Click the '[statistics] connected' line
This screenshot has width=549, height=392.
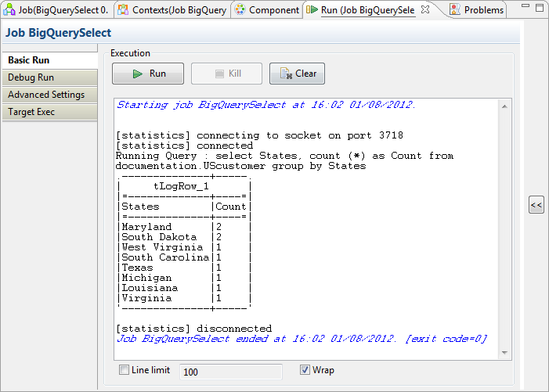click(185, 146)
